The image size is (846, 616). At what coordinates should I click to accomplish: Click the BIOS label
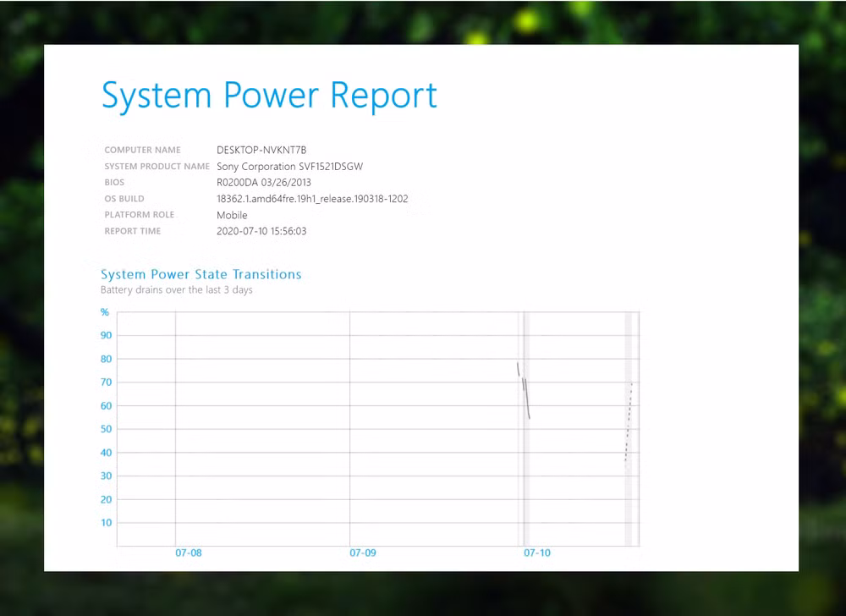(x=114, y=182)
